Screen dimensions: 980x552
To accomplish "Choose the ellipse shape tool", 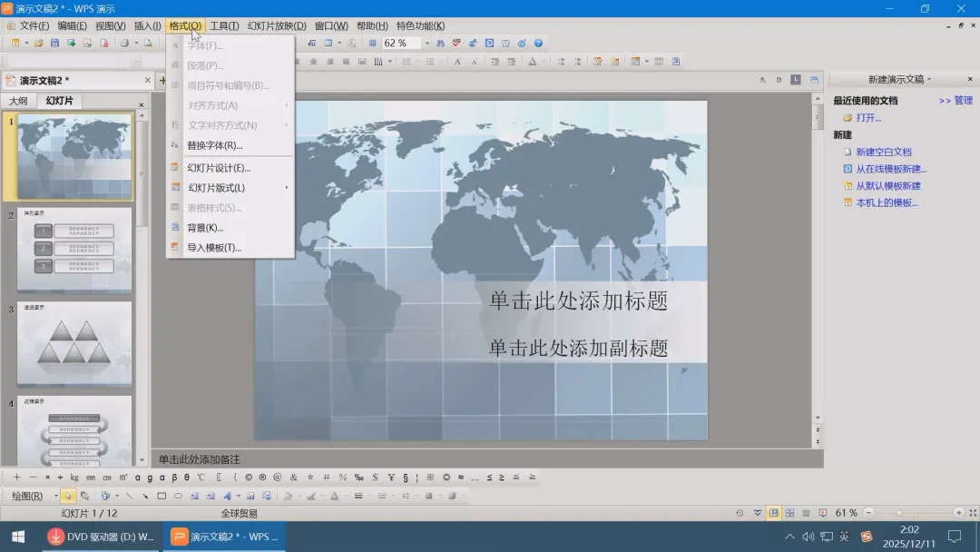I will 178,496.
